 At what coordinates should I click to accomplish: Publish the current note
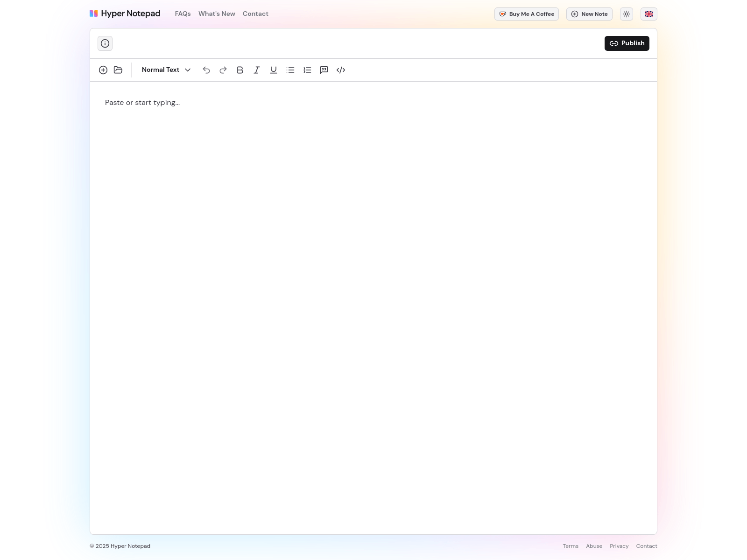coord(627,43)
